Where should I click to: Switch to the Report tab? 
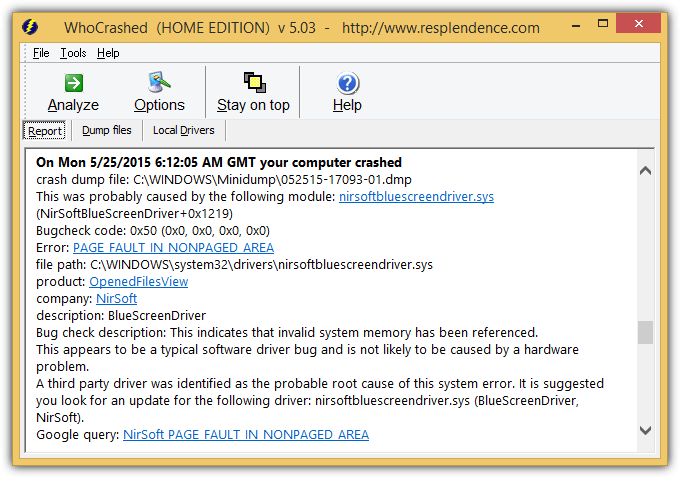click(45, 131)
